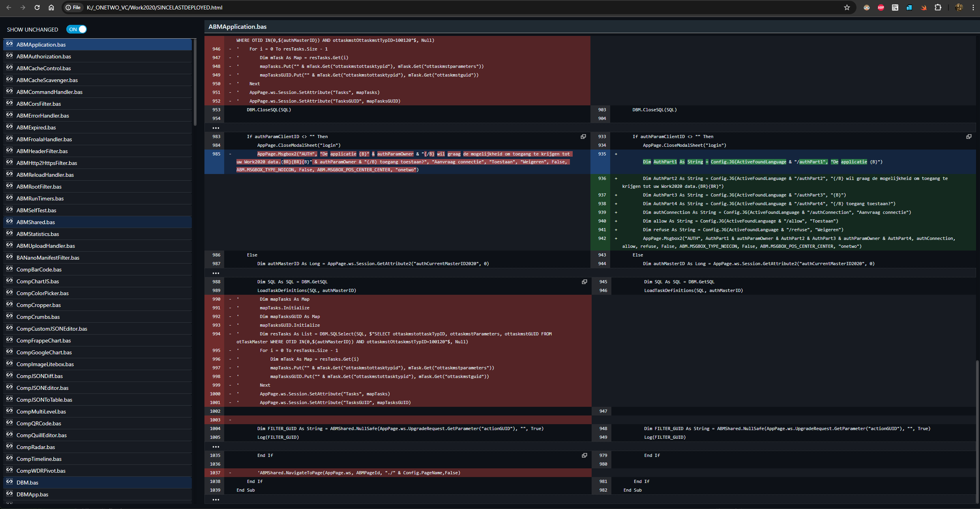980x509 pixels.
Task: Expand hidden lines above line 983
Action: coord(215,128)
